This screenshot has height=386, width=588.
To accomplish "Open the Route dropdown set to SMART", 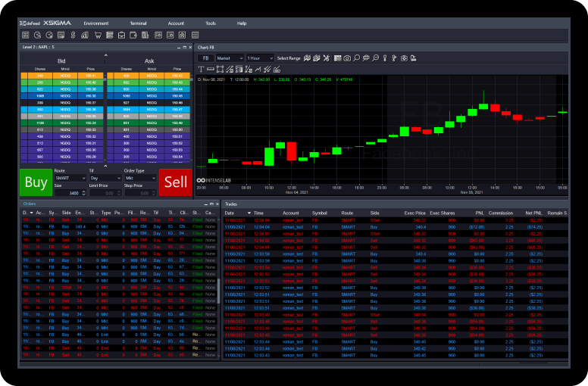I will pyautogui.click(x=70, y=178).
